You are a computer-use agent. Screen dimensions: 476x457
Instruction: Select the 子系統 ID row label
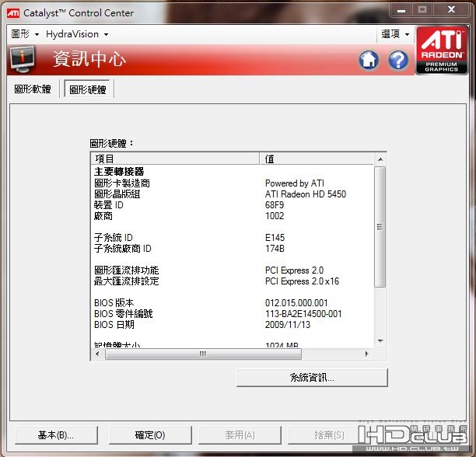[x=114, y=238]
